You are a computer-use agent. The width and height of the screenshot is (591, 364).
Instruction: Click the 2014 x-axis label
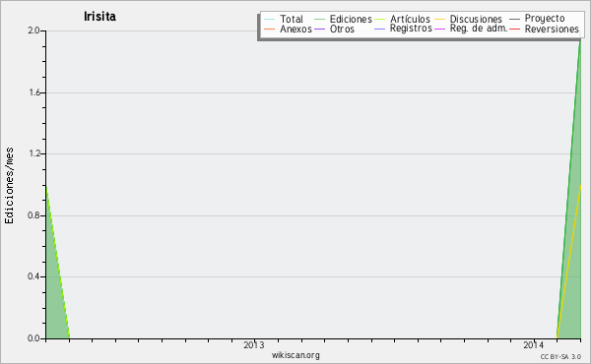tap(533, 344)
